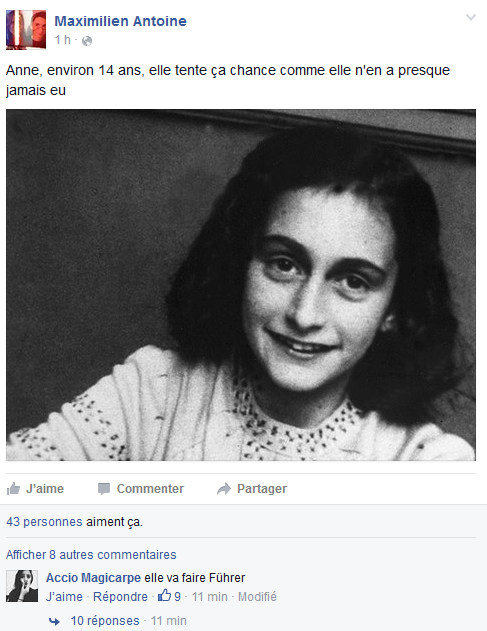Expand 'Afficher 8 autres commentaires'
Viewport: 487px width, 631px height.
(x=91, y=555)
